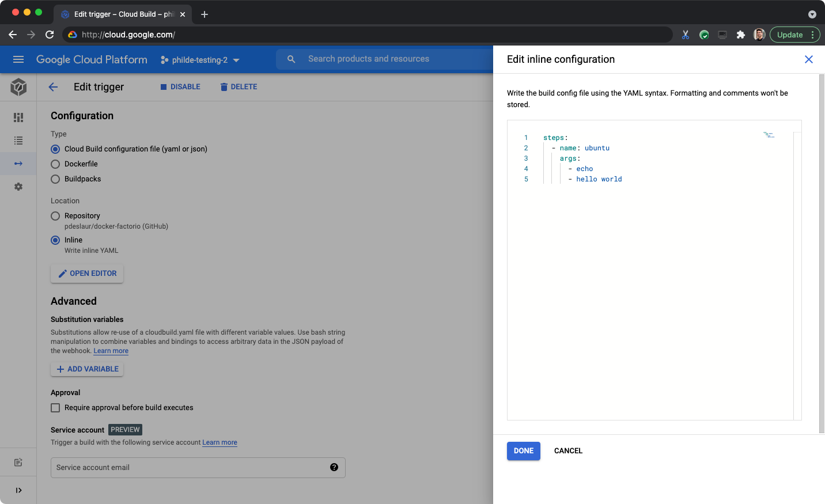Image resolution: width=825 pixels, height=504 pixels.
Task: Click line 5 'hello world' in editor
Action: tap(599, 179)
